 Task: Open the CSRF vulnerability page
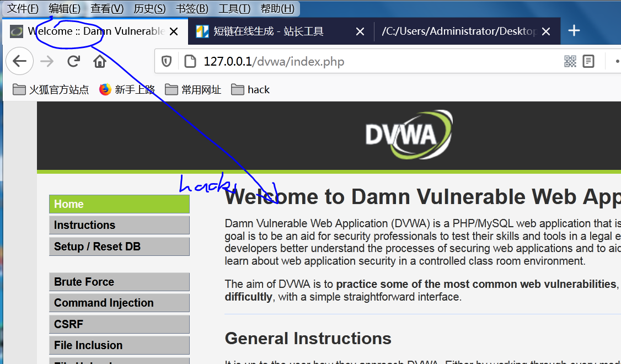pyautogui.click(x=119, y=324)
